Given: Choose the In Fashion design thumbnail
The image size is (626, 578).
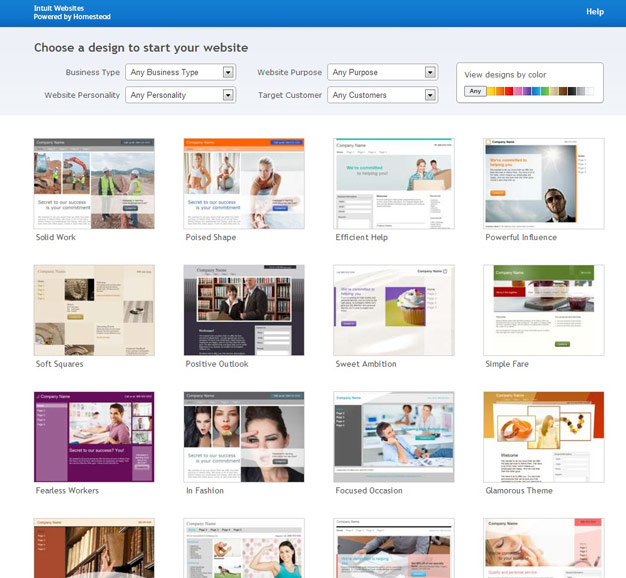Looking at the screenshot, I should tap(244, 437).
